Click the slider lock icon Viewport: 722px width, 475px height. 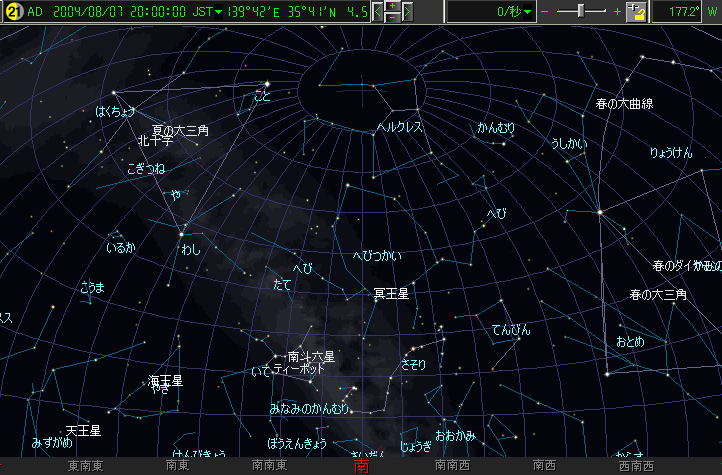[636, 12]
